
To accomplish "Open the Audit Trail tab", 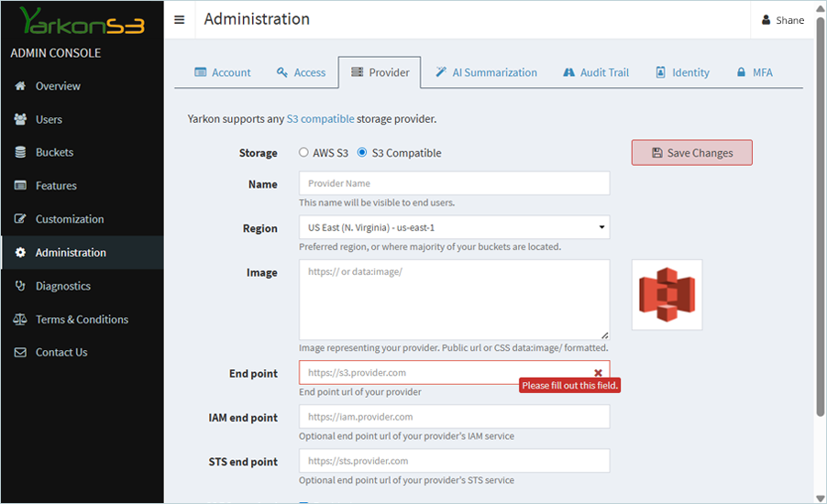I will [596, 72].
